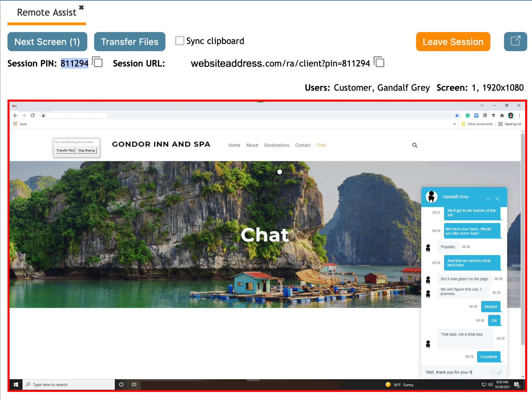The image size is (532, 400).
Task: Reload the remote browser page
Action: point(33,116)
